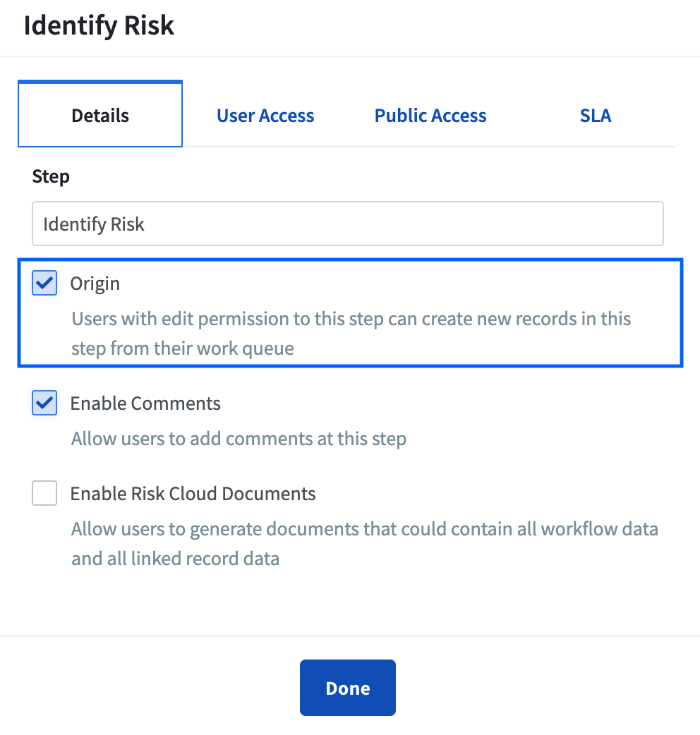Click the Step field label
Viewport: 700px width, 735px height.
point(51,177)
